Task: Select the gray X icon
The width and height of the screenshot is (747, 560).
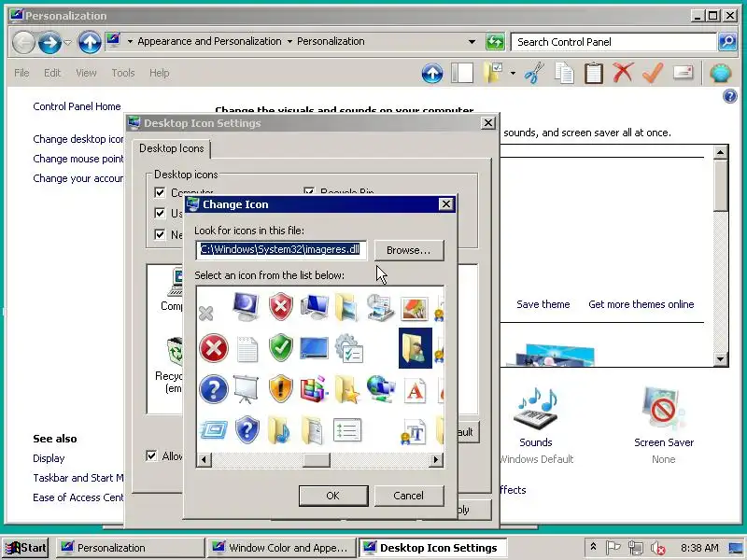Action: 205,314
